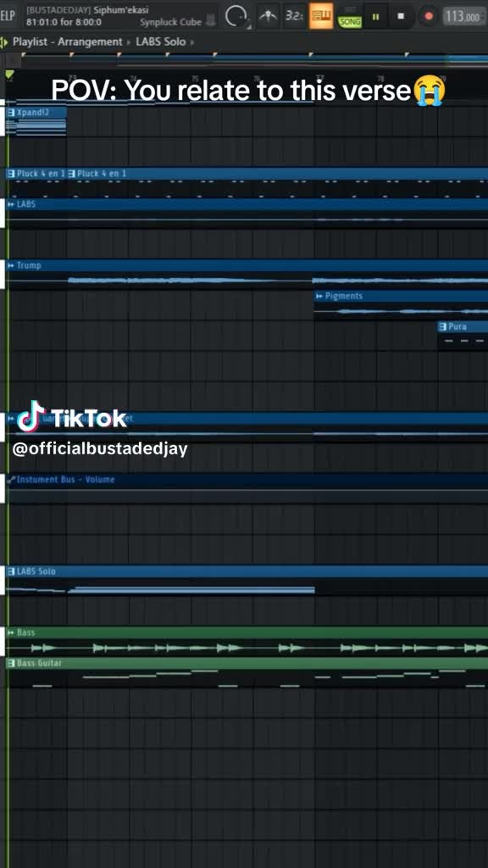Select the Pigments audio clip

401,305
